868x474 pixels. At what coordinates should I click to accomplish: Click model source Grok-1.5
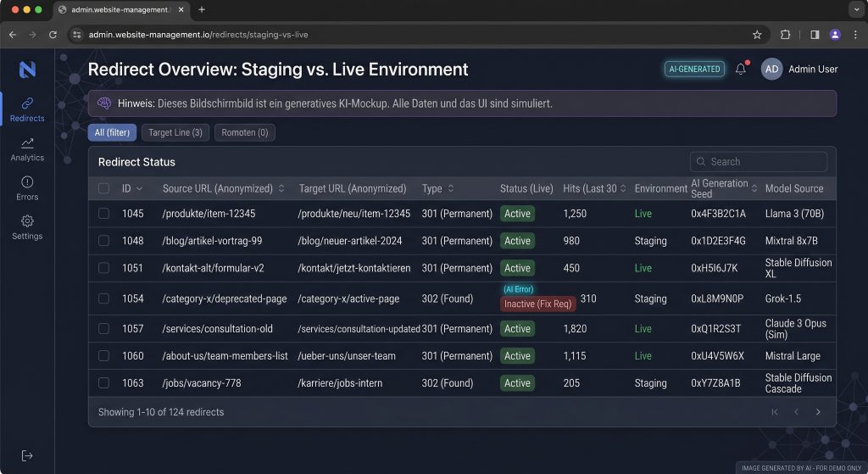coord(782,298)
